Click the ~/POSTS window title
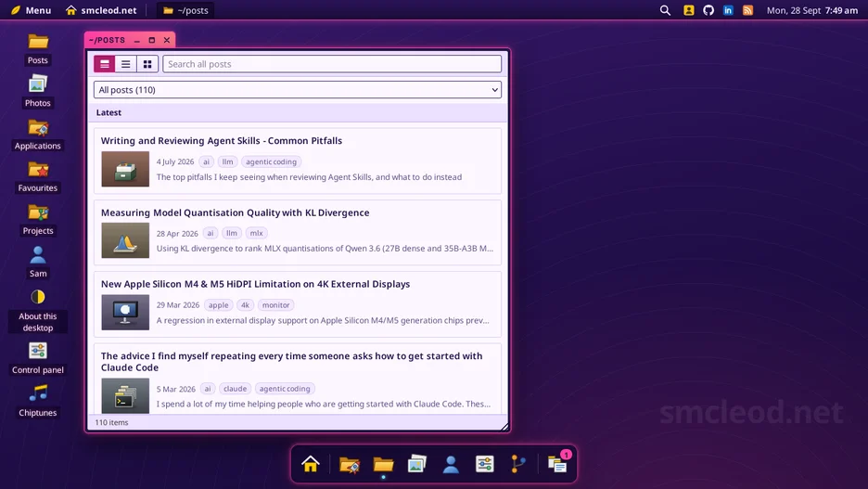Screen dimensions: 868x489 click(x=108, y=40)
